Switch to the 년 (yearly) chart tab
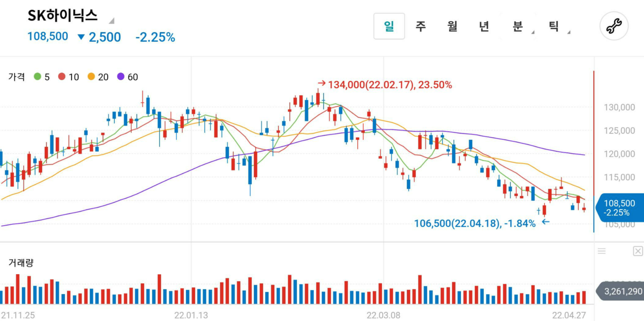 484,26
